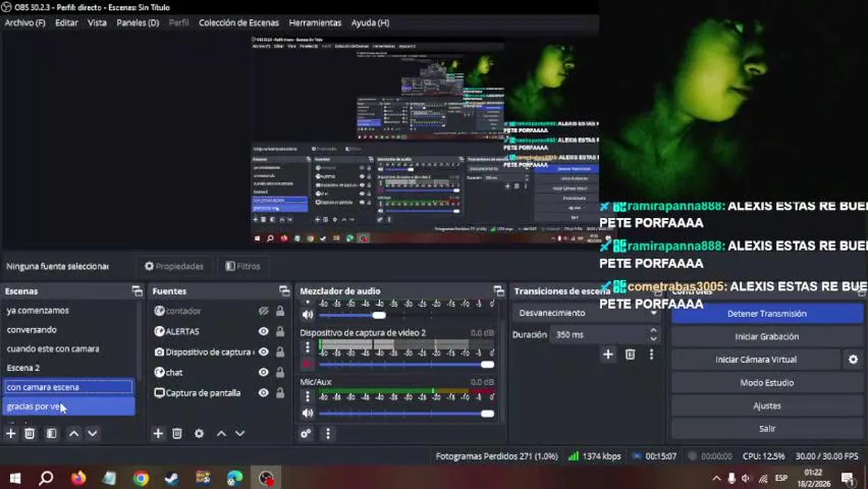
Task: Delete the selected scene with trash icon
Action: pyautogui.click(x=30, y=433)
